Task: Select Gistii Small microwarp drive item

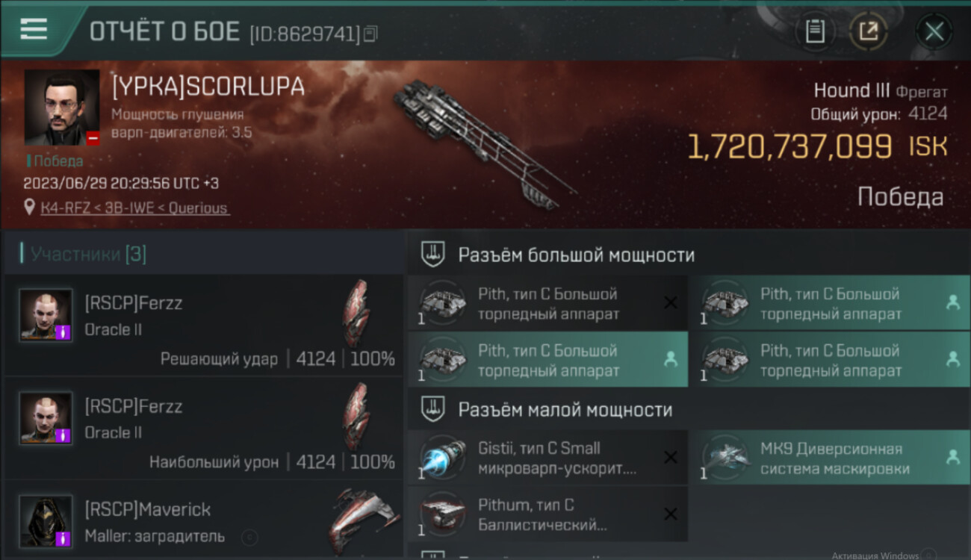Action: coord(547,458)
